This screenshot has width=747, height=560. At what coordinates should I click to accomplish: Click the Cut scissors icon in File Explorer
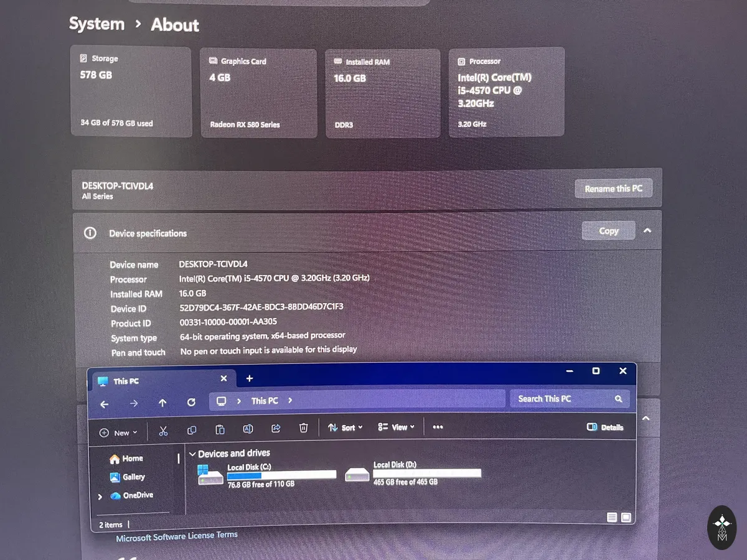163,431
